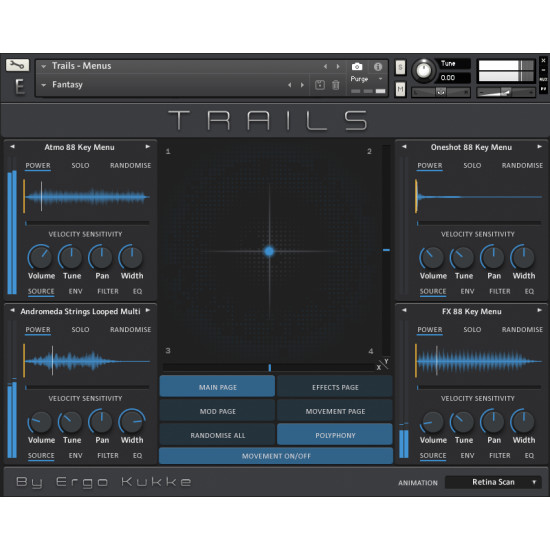Screen dimensions: 550x550
Task: Toggle SOLO on FX 88 Key Menu
Action: pos(472,330)
